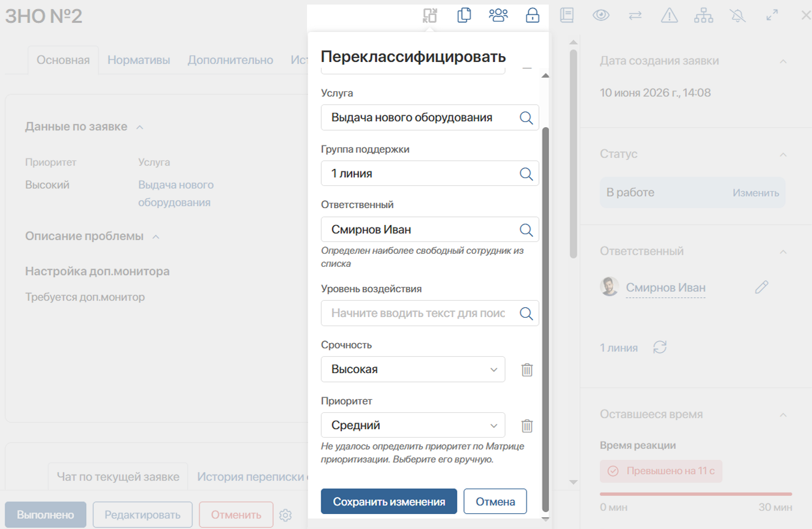Click the Выполнено button
Image resolution: width=812 pixels, height=529 pixels.
tap(46, 515)
